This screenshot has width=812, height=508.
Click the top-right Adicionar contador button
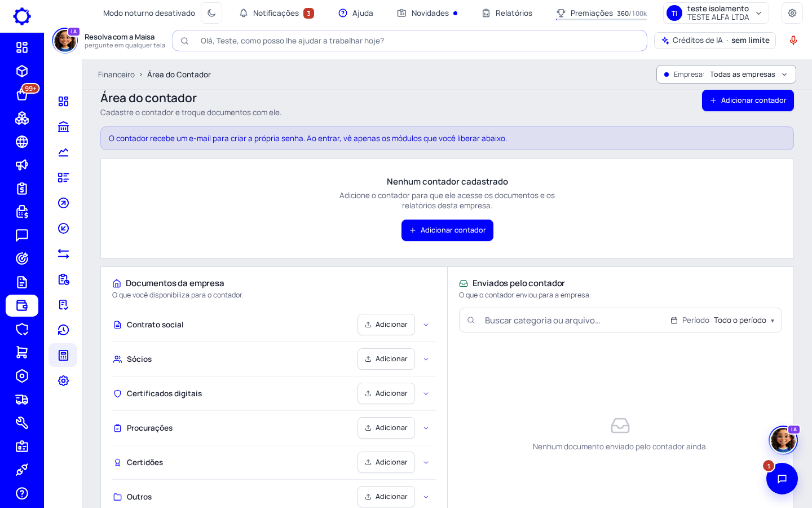748,100
